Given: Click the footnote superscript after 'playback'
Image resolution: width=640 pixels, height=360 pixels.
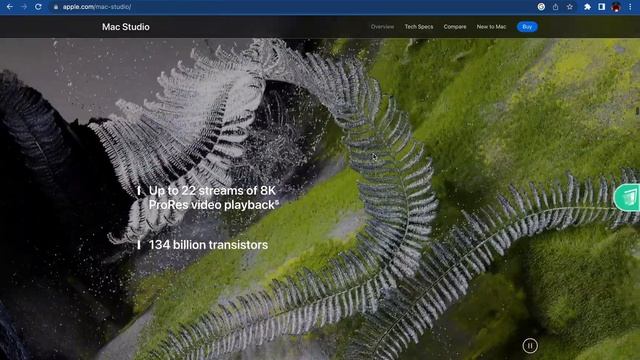Looking at the screenshot, I should (x=277, y=201).
